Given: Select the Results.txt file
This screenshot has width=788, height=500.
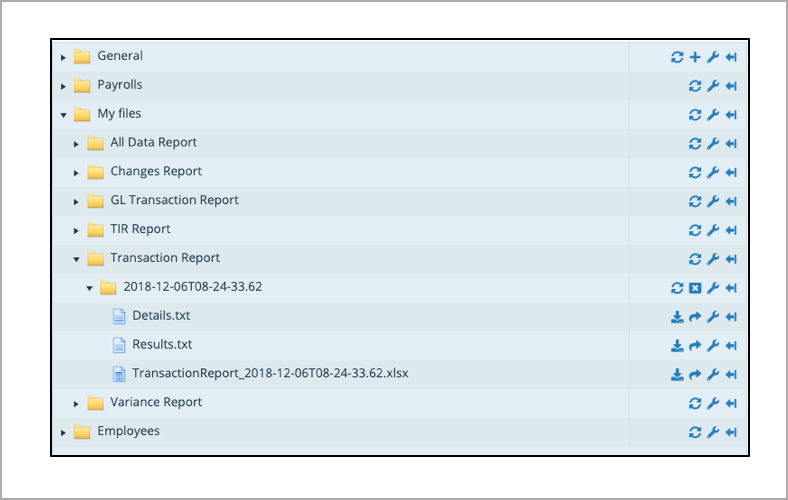Looking at the screenshot, I should [162, 345].
